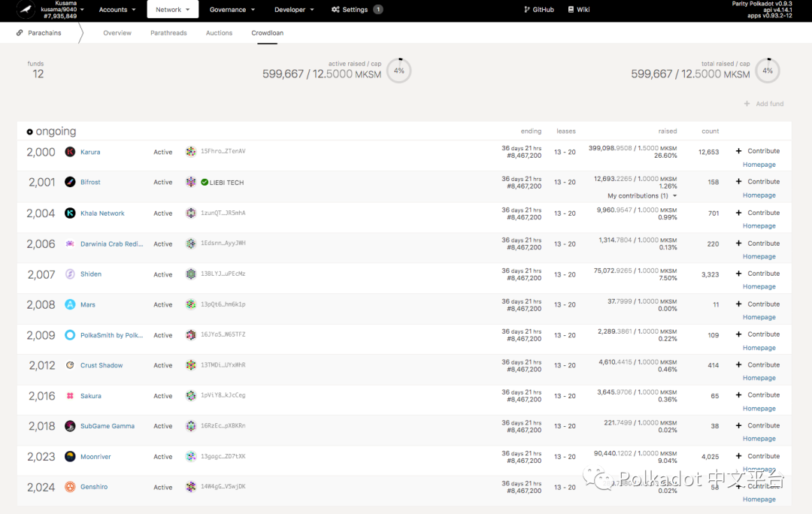812x514 pixels.
Task: Click the Parachains breadcrumb
Action: pos(39,32)
